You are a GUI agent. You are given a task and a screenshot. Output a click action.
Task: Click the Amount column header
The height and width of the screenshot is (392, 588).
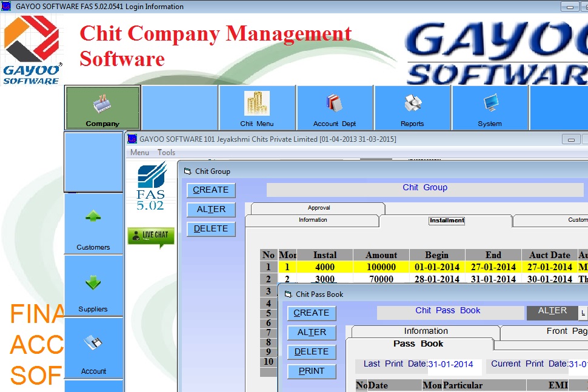381,255
